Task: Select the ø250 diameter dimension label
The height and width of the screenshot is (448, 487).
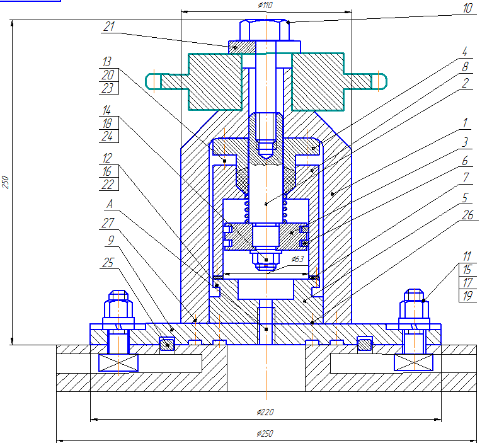Action: coord(265,434)
